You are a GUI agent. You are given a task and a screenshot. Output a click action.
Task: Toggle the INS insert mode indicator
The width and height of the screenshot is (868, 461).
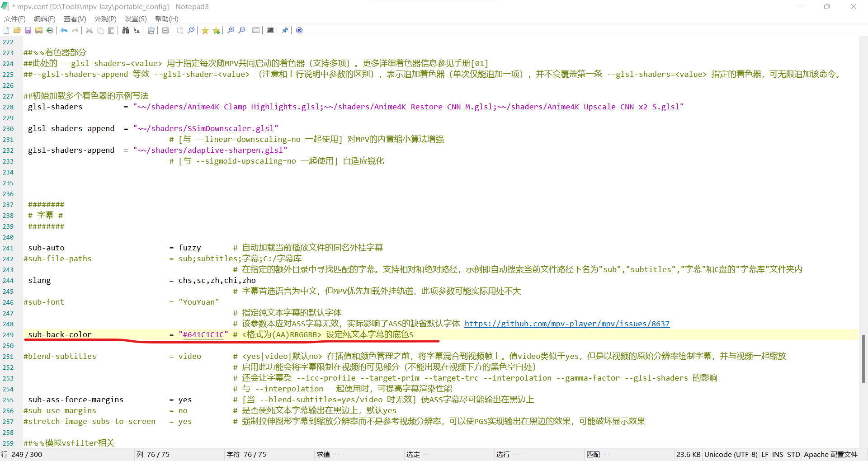[x=778, y=454]
